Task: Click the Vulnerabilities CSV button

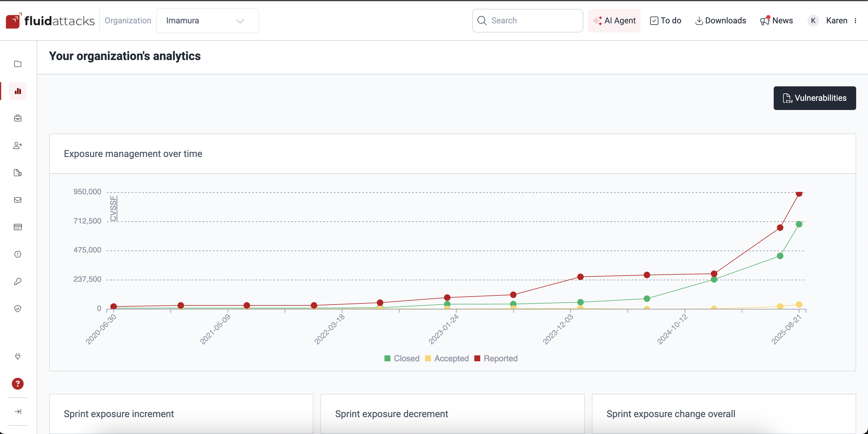Action: [814, 98]
